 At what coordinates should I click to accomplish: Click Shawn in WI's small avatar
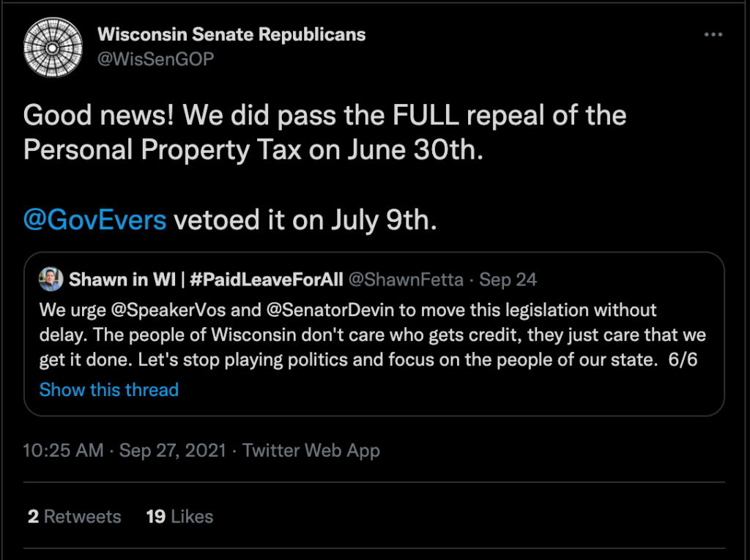pyautogui.click(x=51, y=279)
